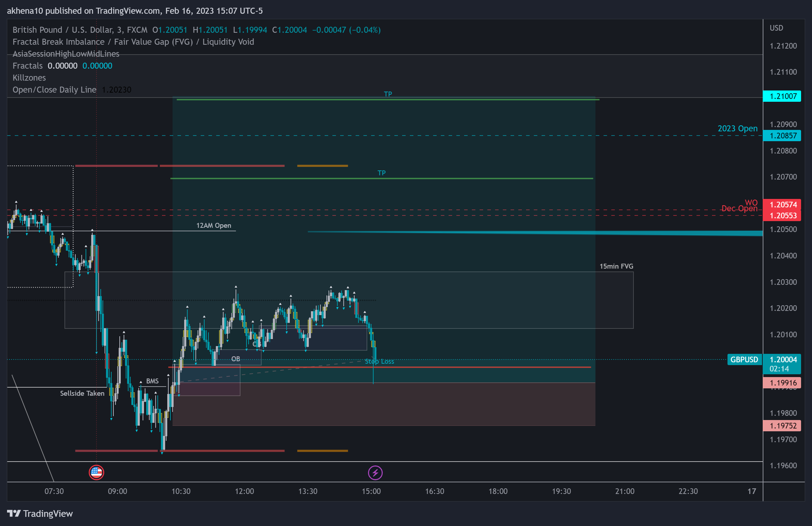Click the 07:30 time axis label
The width and height of the screenshot is (812, 526).
[54, 491]
